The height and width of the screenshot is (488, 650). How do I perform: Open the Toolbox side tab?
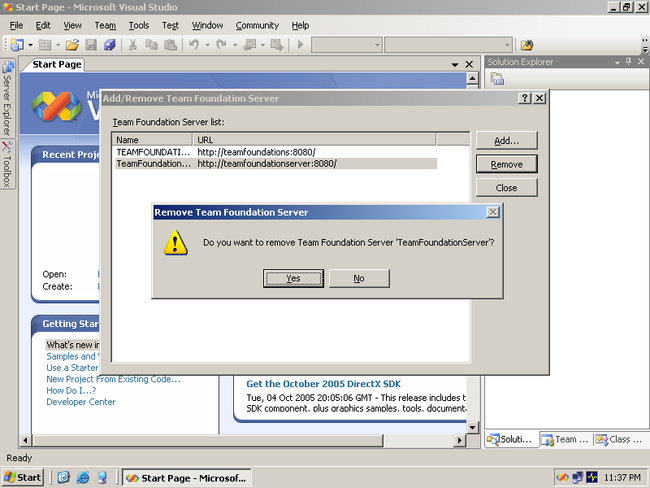[x=7, y=165]
